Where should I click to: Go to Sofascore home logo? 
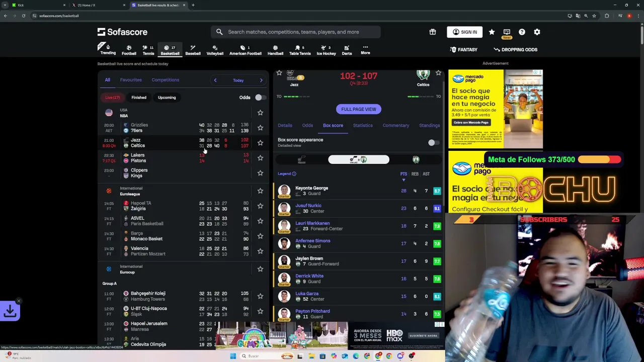[122, 32]
